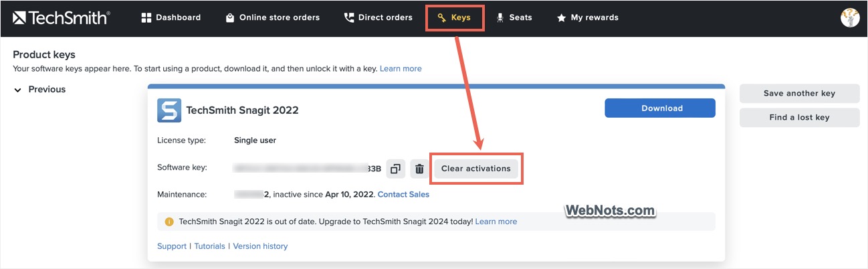Open the Dashboard tab
The width and height of the screenshot is (868, 269).
pos(171,18)
